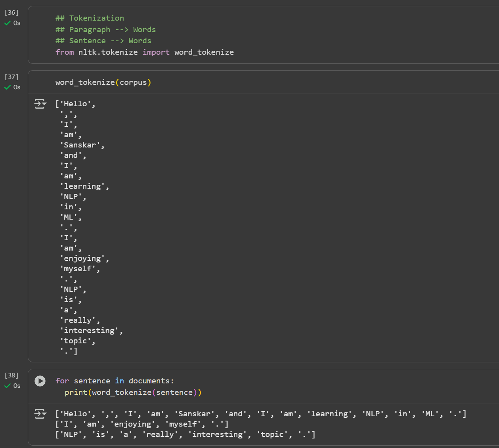Select execution count label [38]

(x=11, y=375)
